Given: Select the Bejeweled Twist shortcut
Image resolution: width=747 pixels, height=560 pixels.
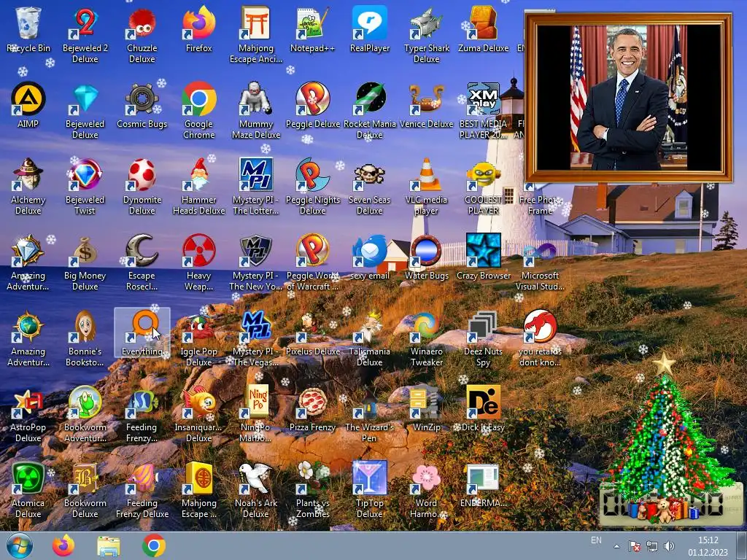Looking at the screenshot, I should [85, 174].
